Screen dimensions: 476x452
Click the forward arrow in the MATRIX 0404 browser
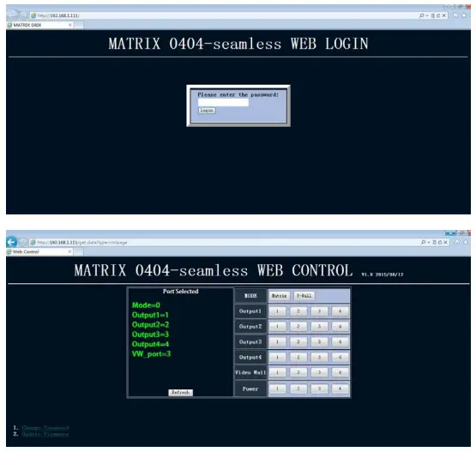(x=23, y=15)
